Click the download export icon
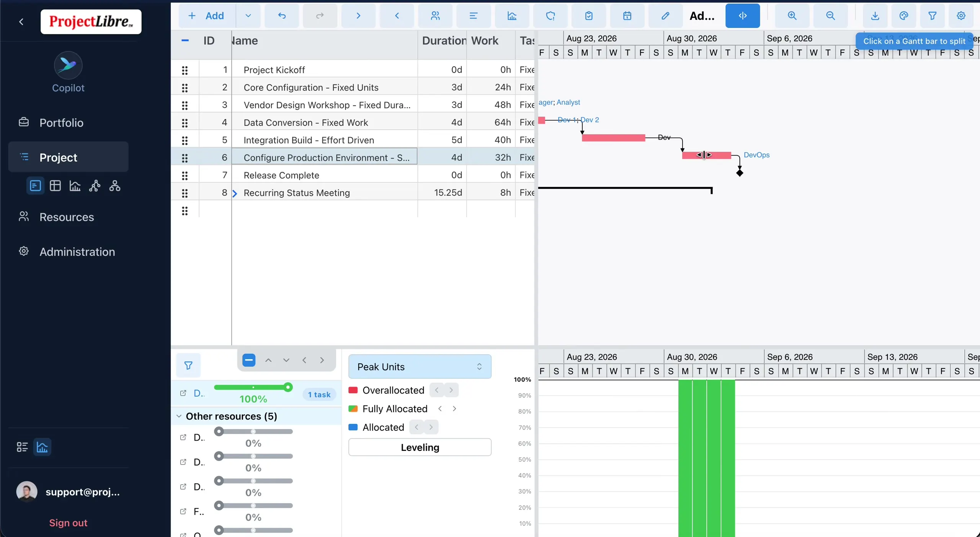This screenshot has height=537, width=980. coord(875,16)
